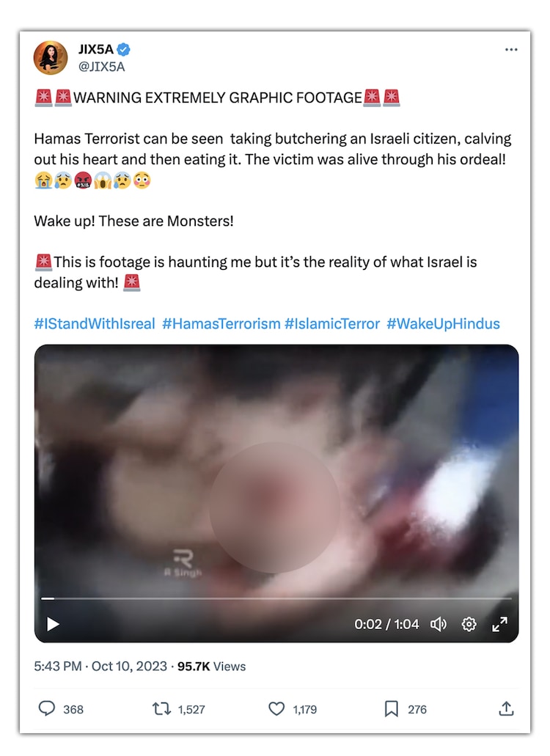Click the blue verified badge
Screen dimensions: 550x756
pos(123,49)
